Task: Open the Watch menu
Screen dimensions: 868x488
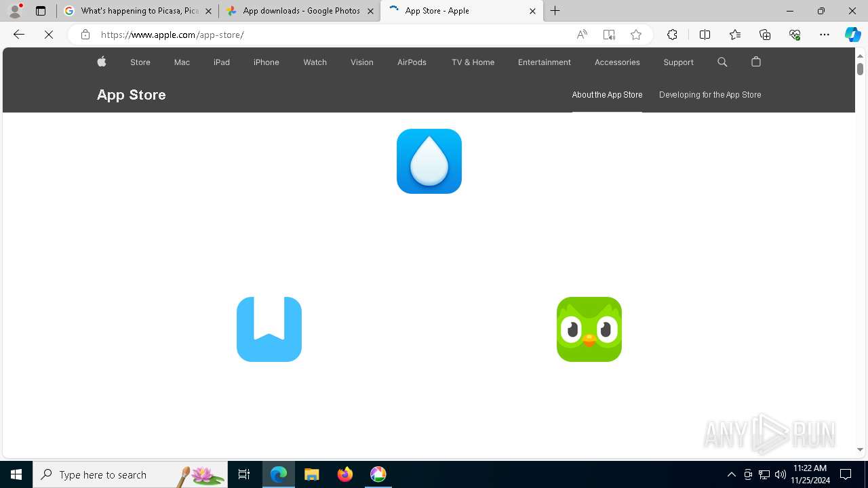Action: 315,62
